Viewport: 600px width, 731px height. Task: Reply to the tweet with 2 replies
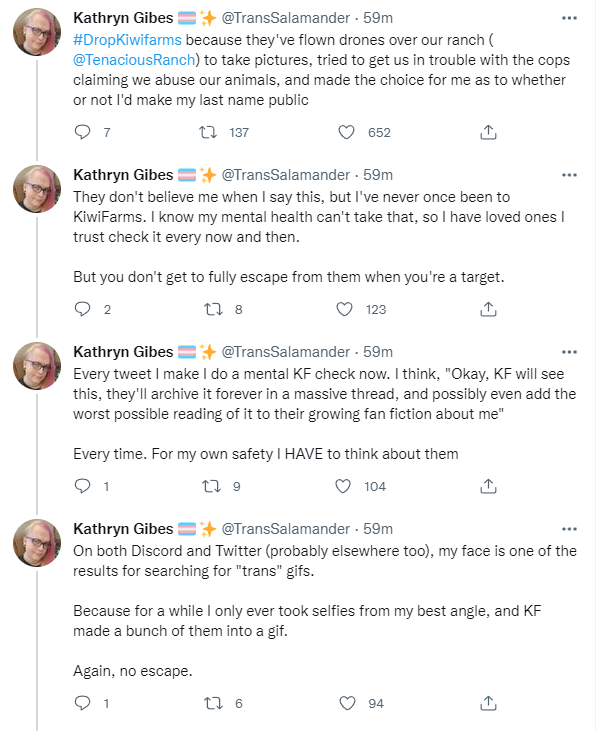click(x=83, y=309)
